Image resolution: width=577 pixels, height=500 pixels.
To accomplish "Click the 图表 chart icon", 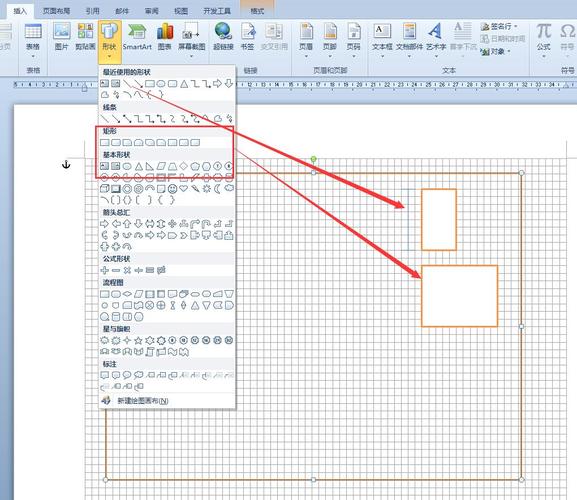I will [164, 37].
